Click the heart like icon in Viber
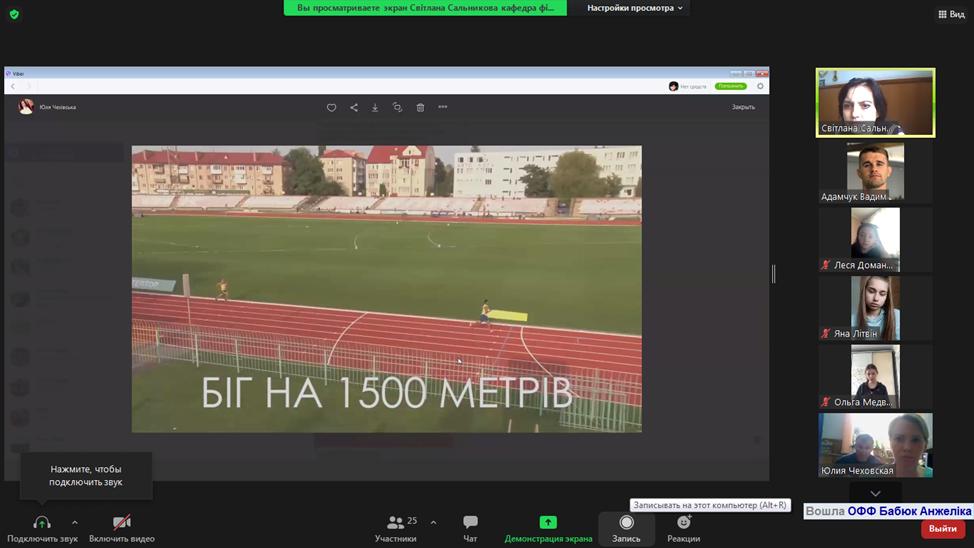The width and height of the screenshot is (974, 548). 332,107
